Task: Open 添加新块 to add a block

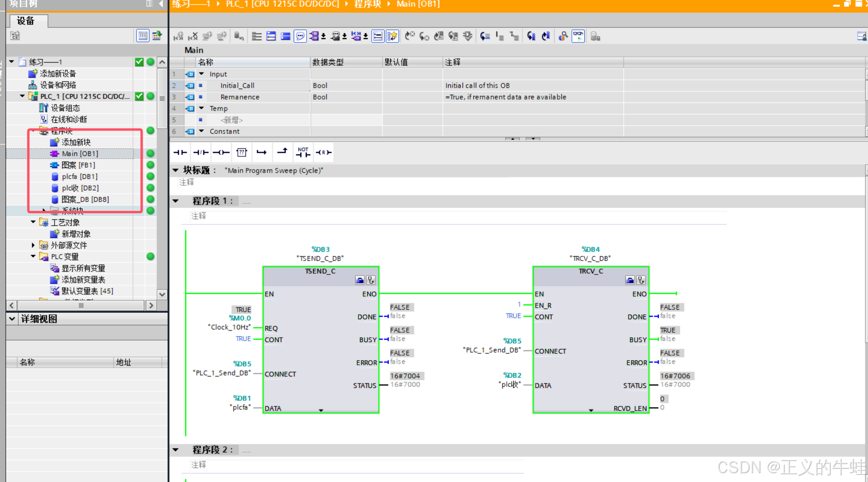Action: point(76,142)
